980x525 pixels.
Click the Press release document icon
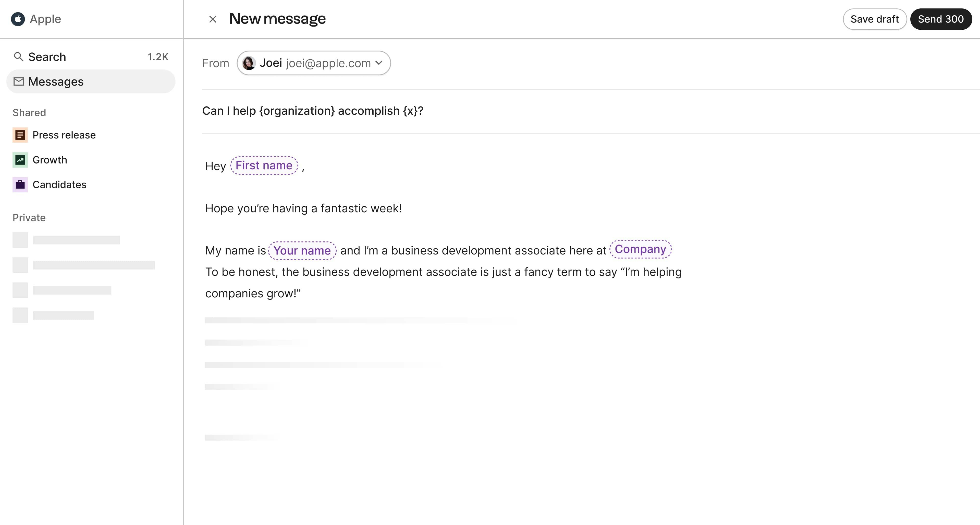coord(19,135)
